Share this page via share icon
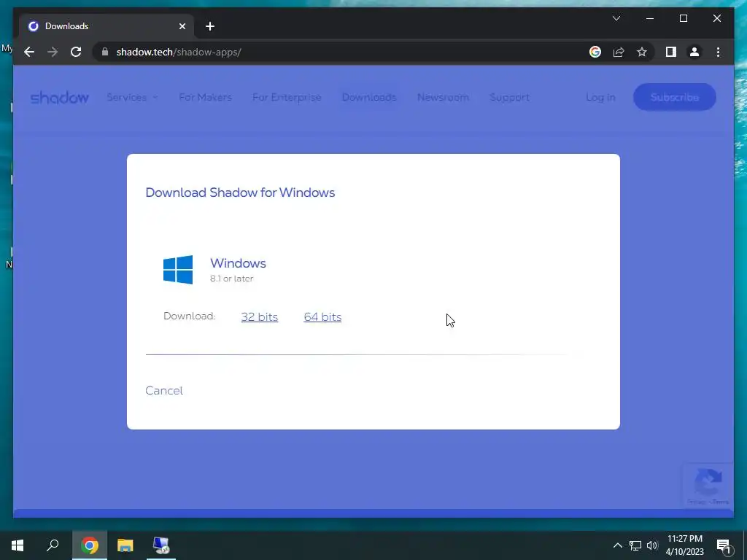The height and width of the screenshot is (560, 747). pos(619,52)
